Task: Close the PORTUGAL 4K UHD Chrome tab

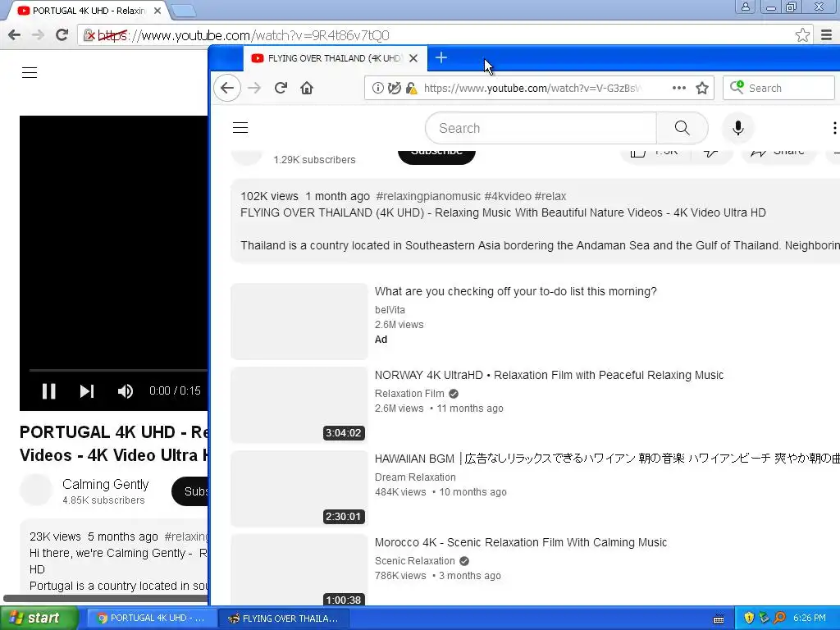Action: (157, 11)
